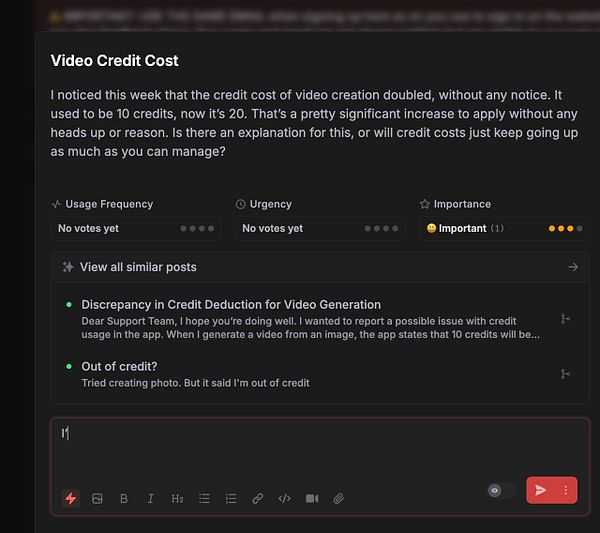Add a hyperlink with link icon
This screenshot has height=533, width=600.
(x=258, y=498)
